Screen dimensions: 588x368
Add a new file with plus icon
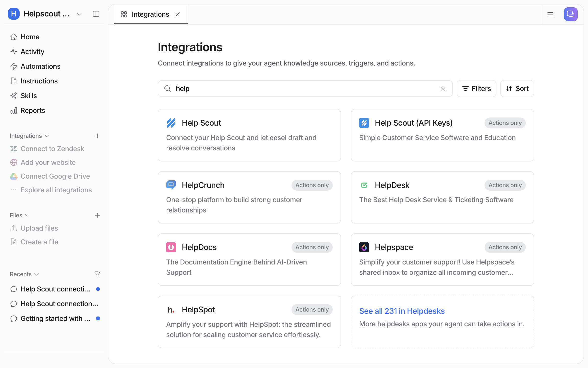tap(98, 215)
